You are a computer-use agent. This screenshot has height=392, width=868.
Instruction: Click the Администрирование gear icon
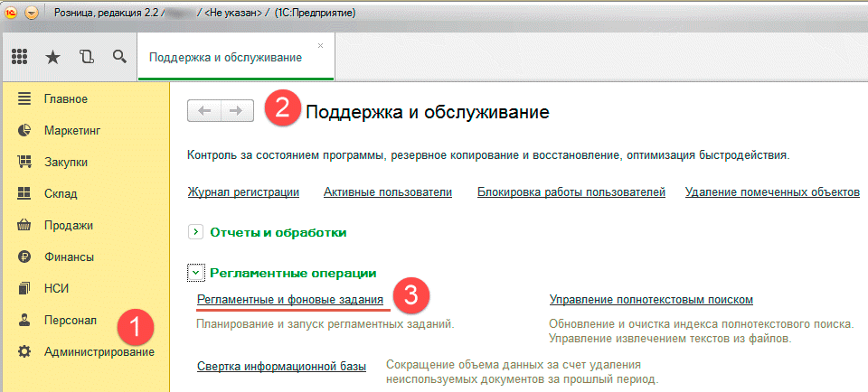tap(24, 351)
